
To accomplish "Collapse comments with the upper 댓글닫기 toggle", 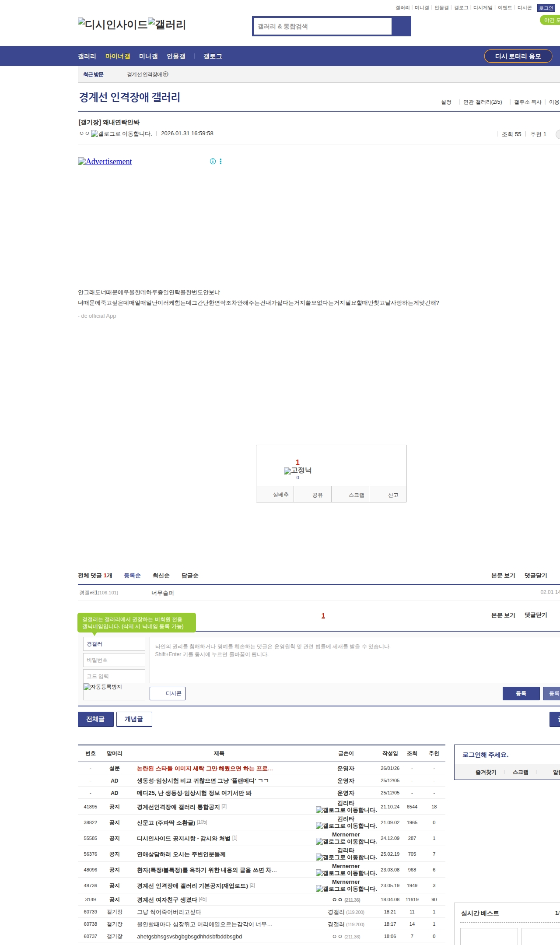I will (536, 576).
